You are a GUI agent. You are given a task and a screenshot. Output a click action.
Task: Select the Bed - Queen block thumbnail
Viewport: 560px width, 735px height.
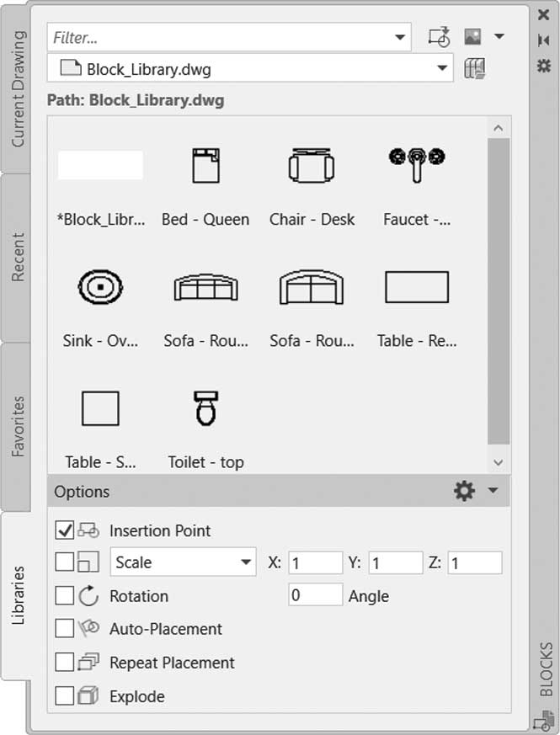pos(206,166)
